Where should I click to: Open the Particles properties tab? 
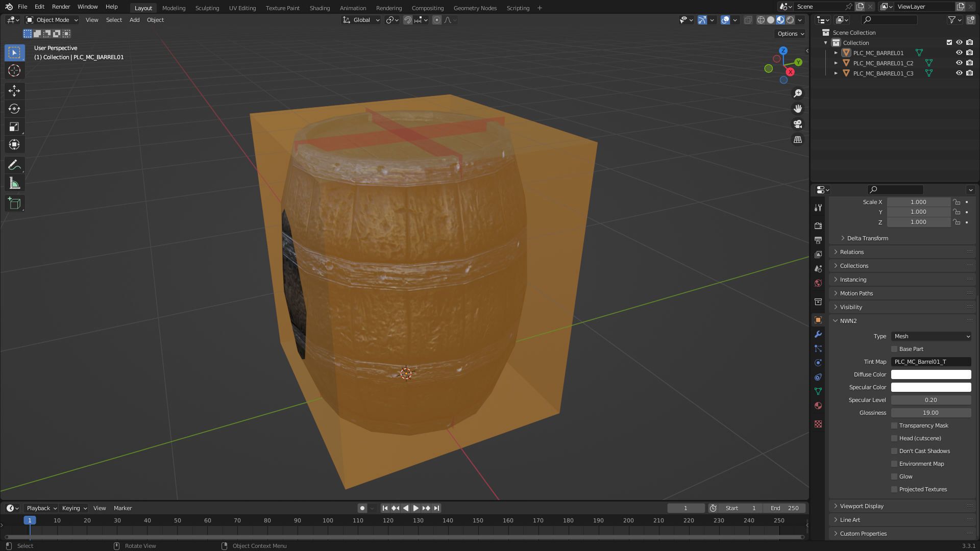pyautogui.click(x=818, y=348)
